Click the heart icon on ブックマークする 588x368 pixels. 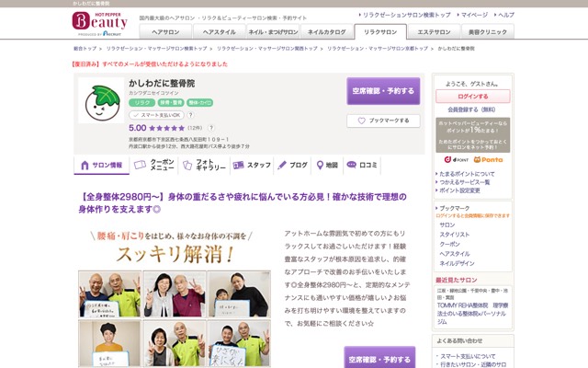[361, 121]
